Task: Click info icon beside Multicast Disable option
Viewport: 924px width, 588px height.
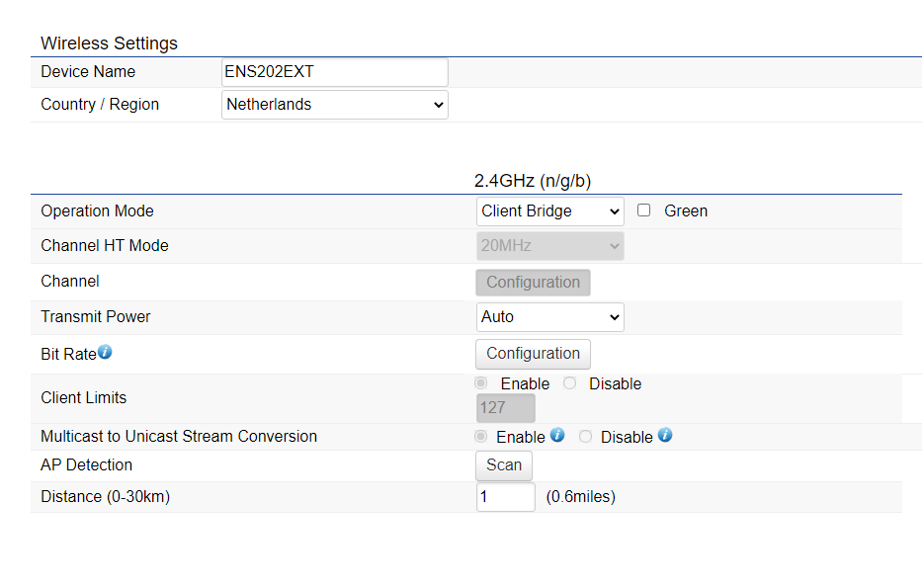Action: point(665,435)
